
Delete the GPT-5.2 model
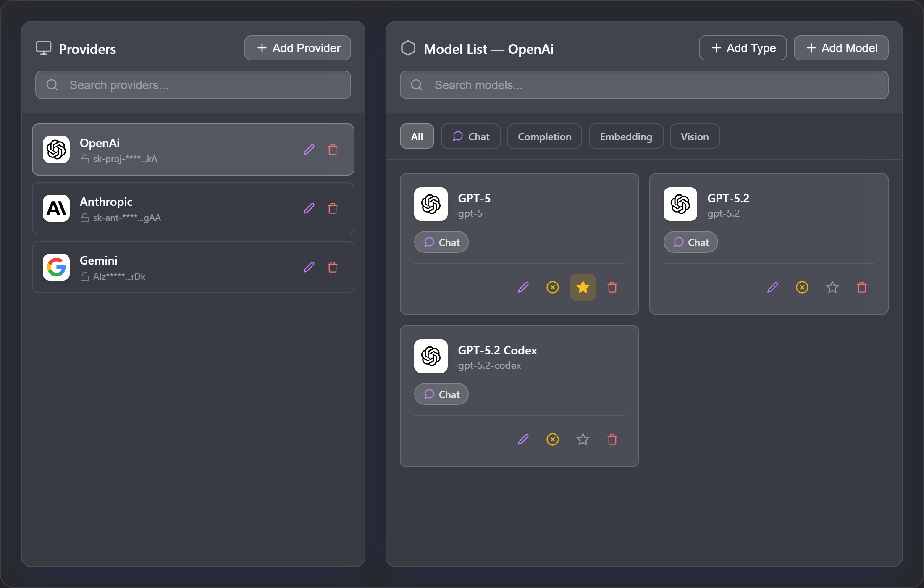(x=862, y=287)
